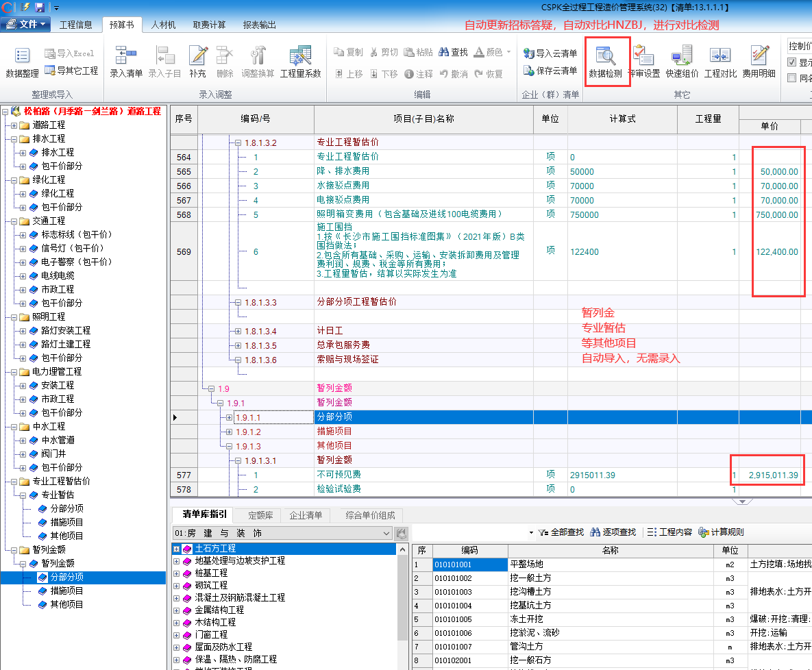Collapse the 排水工程 folder in tree

pos(14,139)
